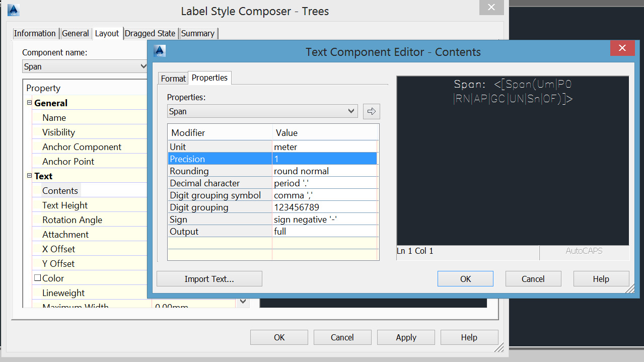Click Help in the Text Component Editor

tap(601, 278)
